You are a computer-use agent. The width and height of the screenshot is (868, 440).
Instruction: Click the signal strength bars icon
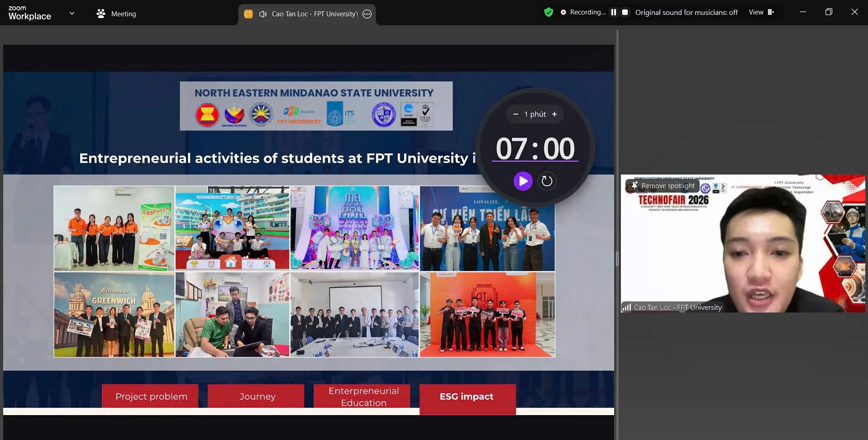tap(627, 308)
